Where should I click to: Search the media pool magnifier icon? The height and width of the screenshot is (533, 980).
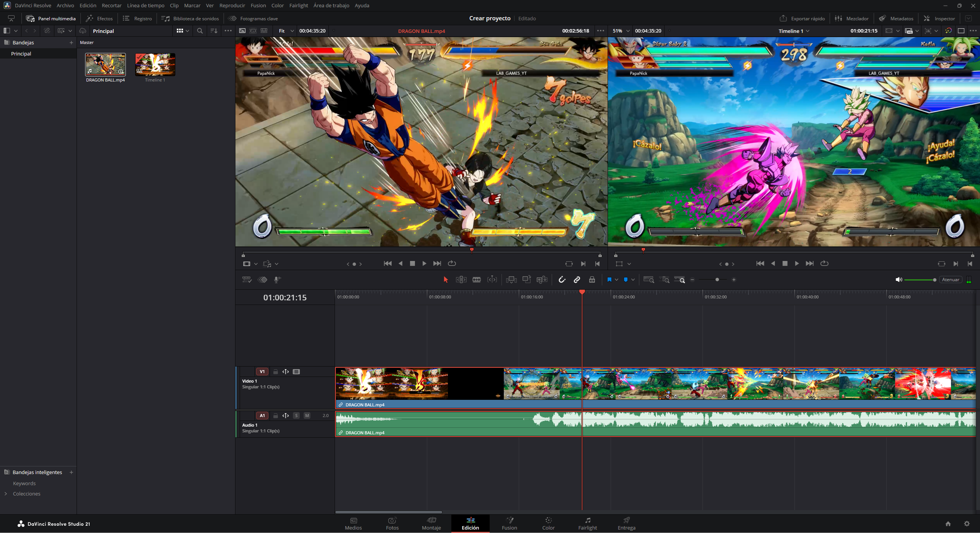200,31
